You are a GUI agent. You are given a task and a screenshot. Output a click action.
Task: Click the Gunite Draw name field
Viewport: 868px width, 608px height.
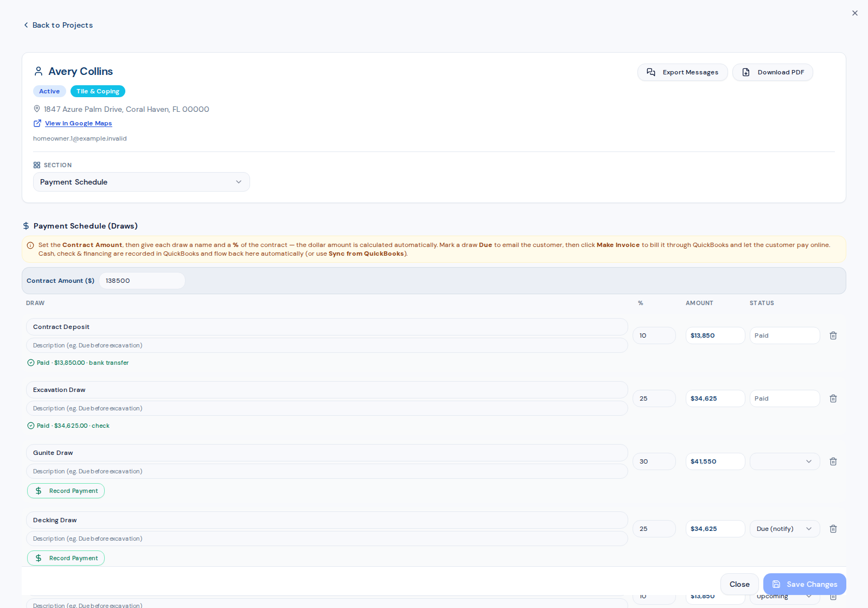[327, 453]
